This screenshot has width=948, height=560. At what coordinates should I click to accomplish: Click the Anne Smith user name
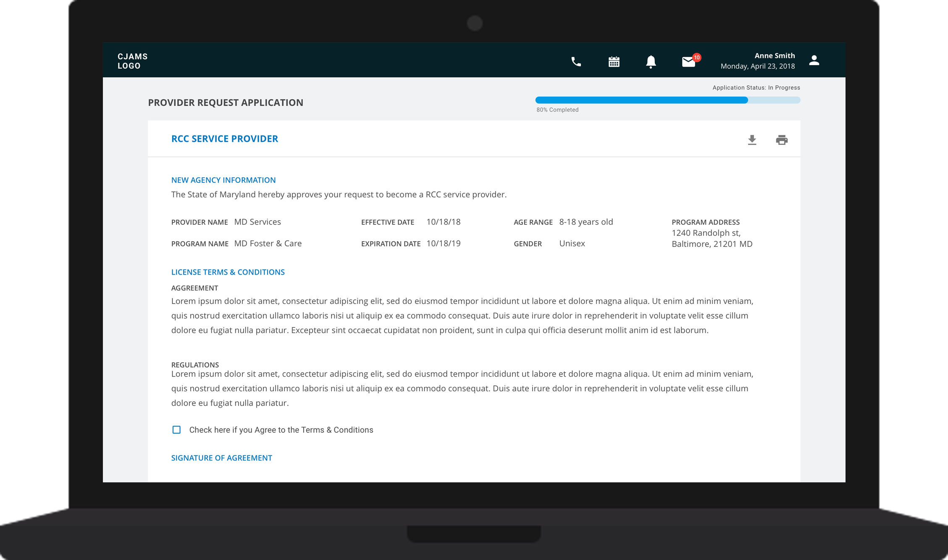click(775, 55)
